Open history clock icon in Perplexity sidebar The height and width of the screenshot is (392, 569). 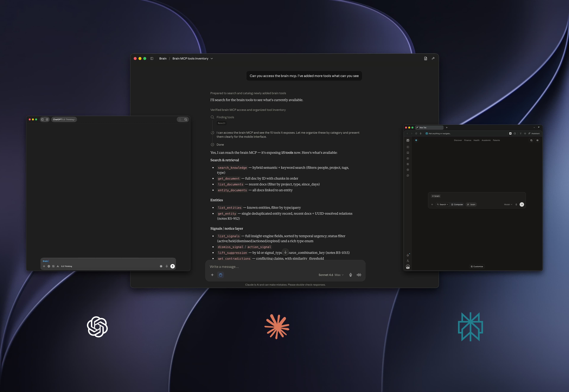[408, 176]
